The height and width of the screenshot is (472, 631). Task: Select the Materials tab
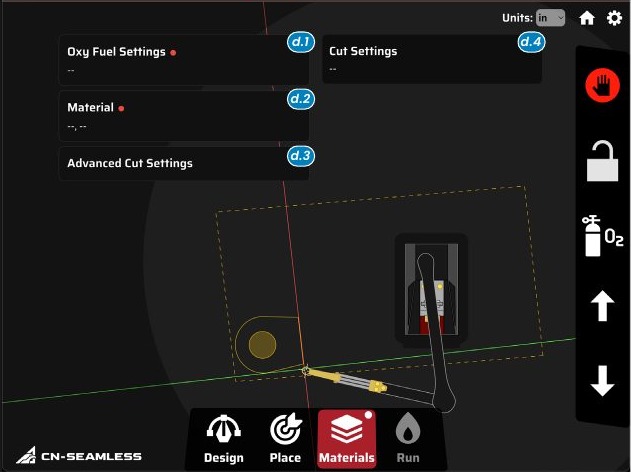(346, 439)
